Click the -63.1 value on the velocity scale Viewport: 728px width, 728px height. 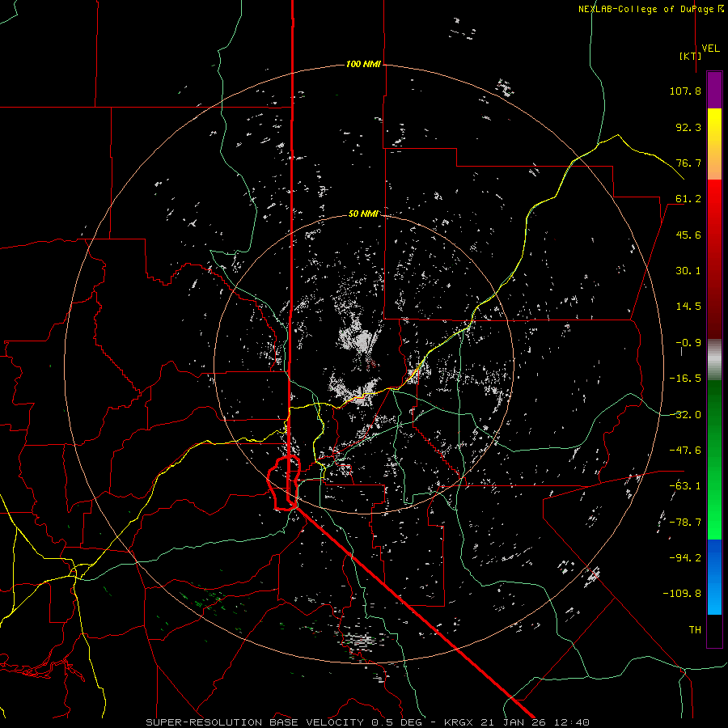(685, 486)
